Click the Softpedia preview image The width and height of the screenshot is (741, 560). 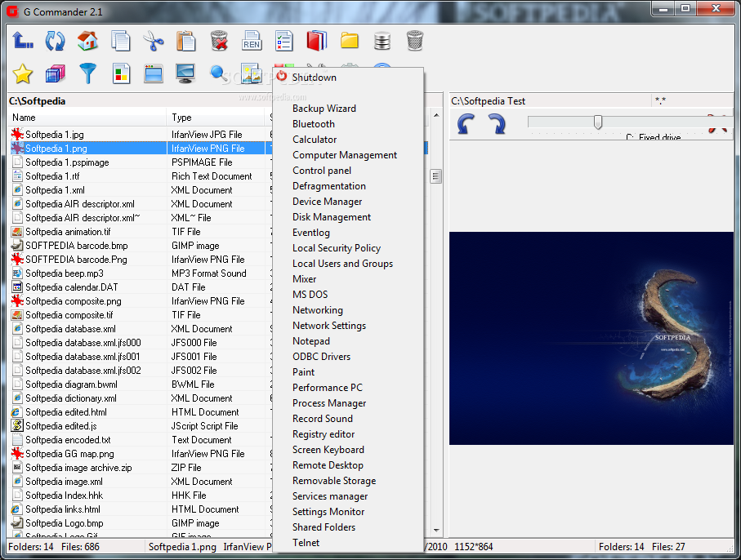[591, 338]
